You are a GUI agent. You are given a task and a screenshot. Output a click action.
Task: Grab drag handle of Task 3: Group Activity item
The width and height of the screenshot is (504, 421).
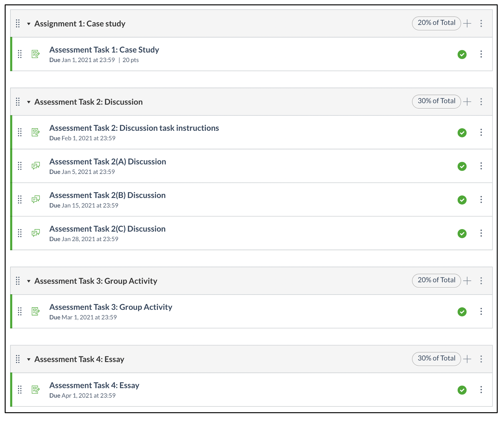pos(20,311)
